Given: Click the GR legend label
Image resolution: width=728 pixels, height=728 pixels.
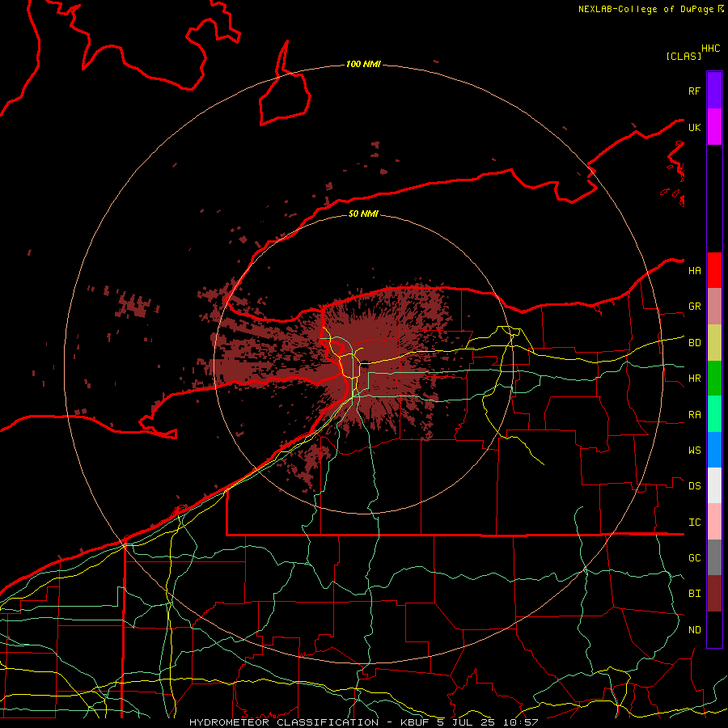Looking at the screenshot, I should coord(695,307).
